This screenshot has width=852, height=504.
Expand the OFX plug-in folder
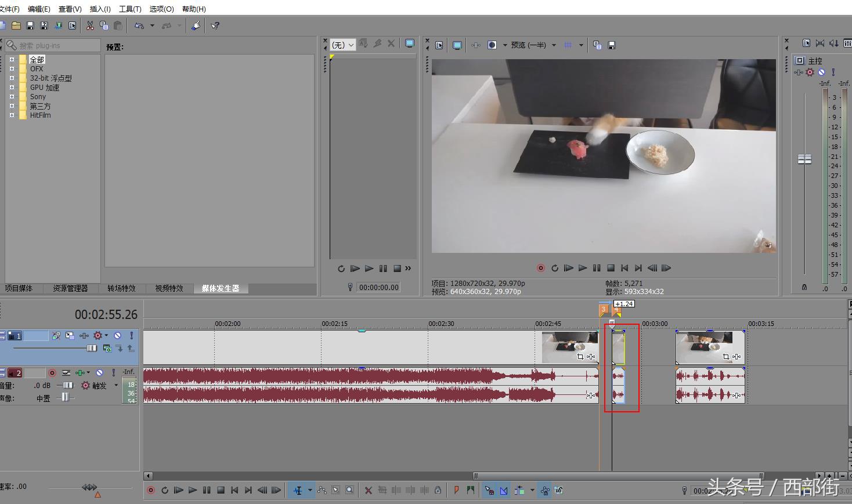point(12,68)
